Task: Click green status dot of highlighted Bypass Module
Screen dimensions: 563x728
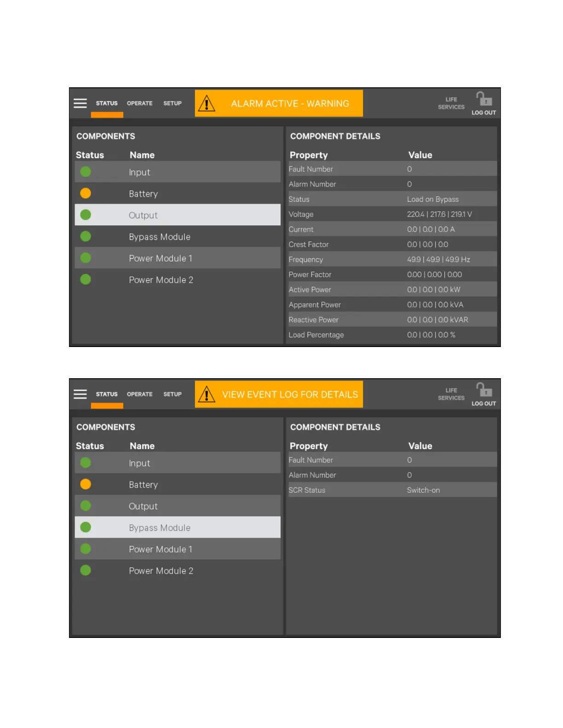Action: tap(86, 528)
